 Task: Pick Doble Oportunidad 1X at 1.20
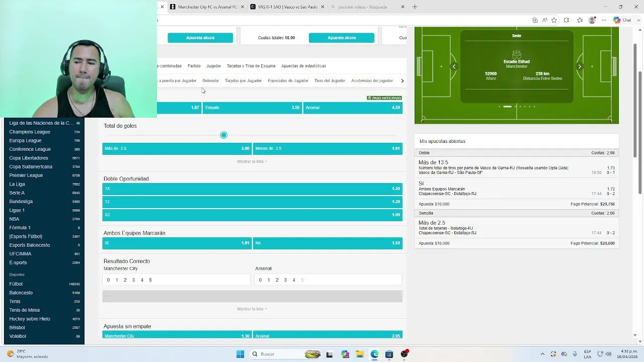point(252,189)
